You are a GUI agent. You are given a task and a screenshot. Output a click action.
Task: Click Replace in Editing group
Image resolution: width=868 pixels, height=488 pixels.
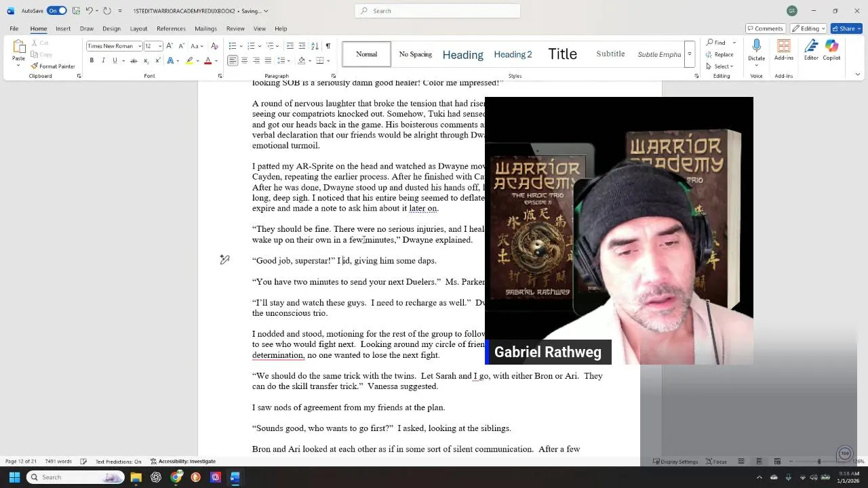720,54
